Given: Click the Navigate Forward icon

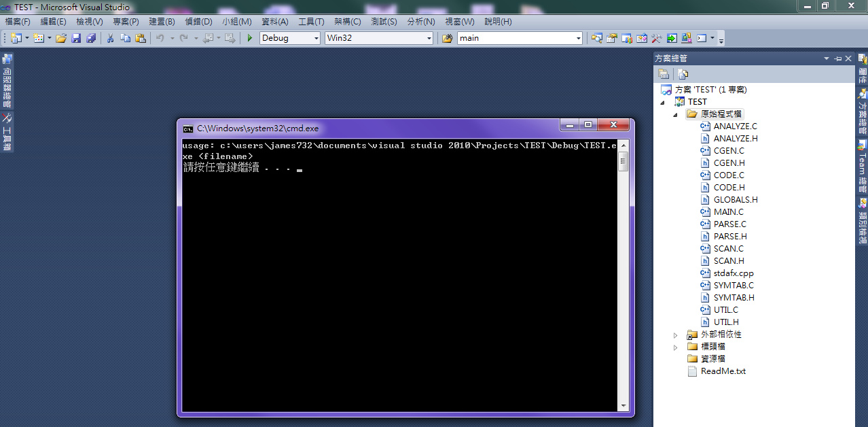Looking at the screenshot, I should tap(230, 38).
